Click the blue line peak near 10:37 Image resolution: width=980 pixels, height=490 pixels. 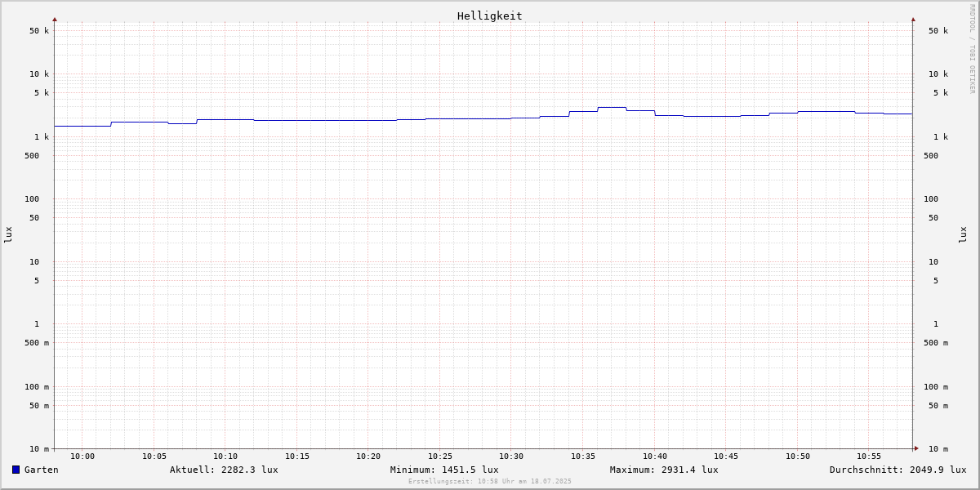[612, 107]
